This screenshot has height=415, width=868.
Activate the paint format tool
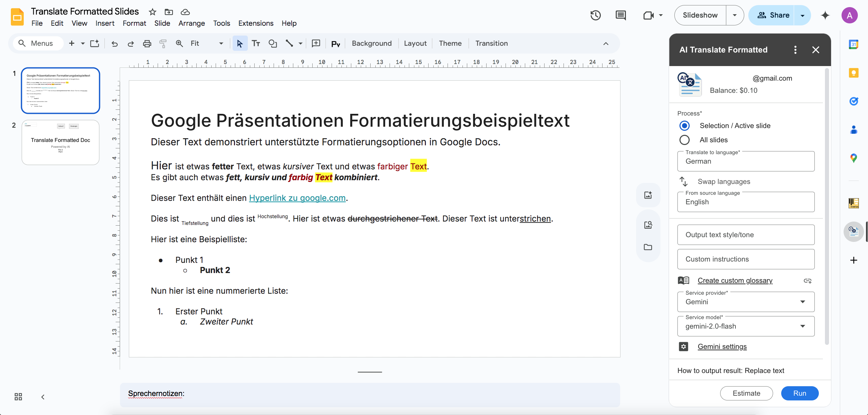pos(163,43)
